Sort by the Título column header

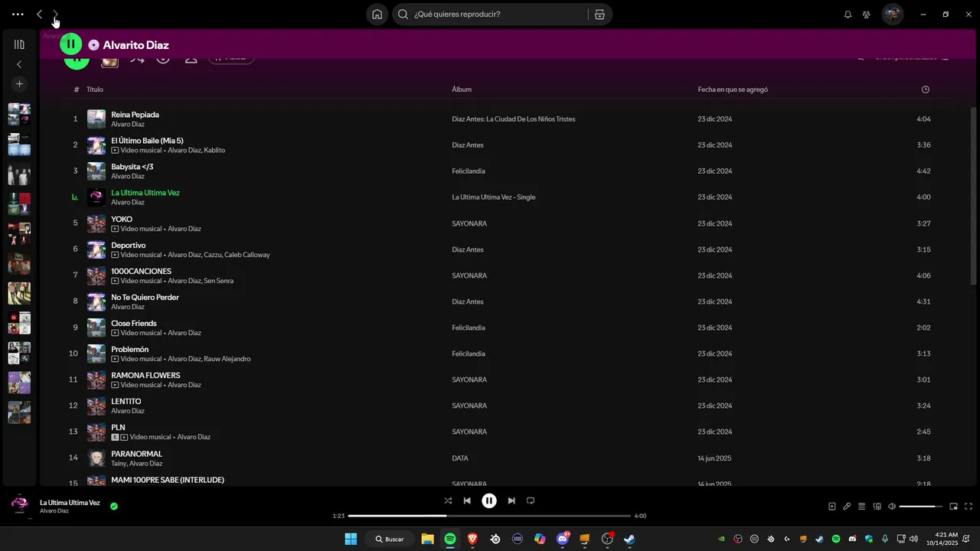95,90
